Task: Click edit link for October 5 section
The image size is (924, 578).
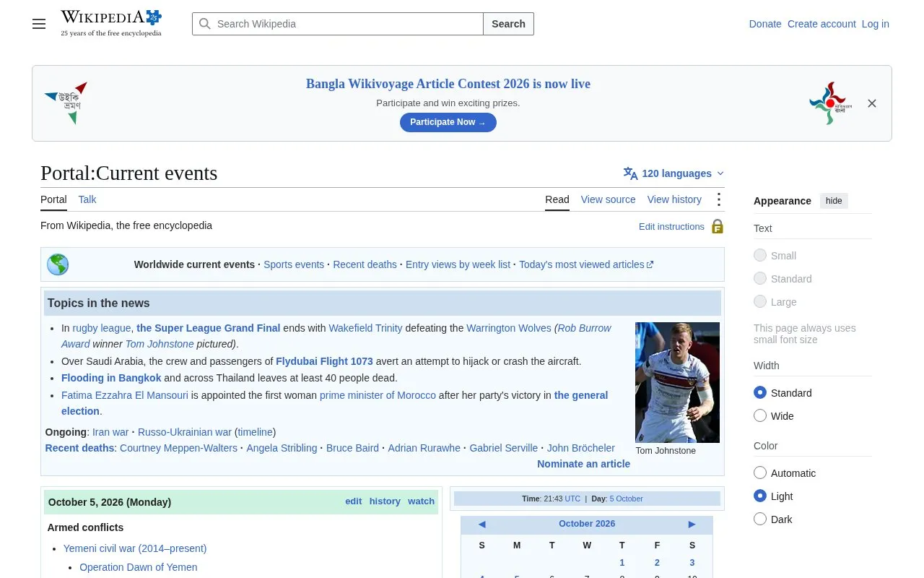Action: tap(354, 501)
